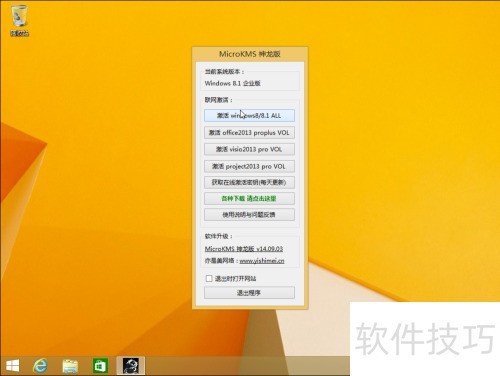Screen dimensions: 500x376
Task: Activate visio2013 pro VOL
Action: pyautogui.click(x=249, y=149)
